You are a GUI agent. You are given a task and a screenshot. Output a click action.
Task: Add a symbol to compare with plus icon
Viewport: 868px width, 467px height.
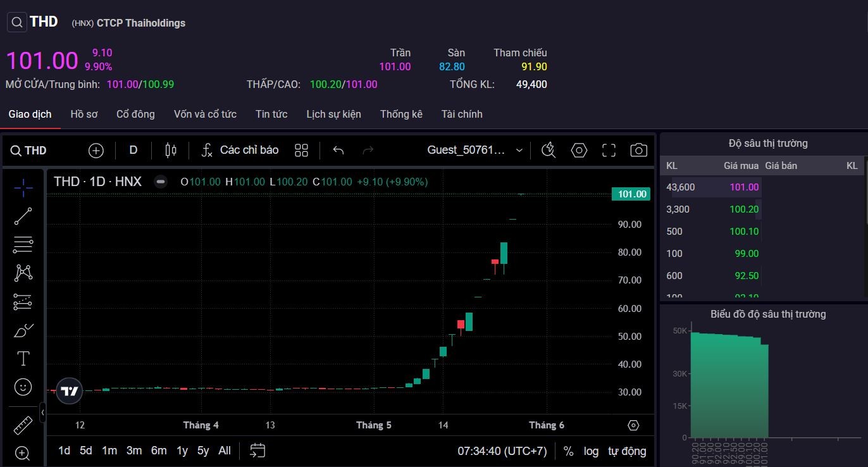96,151
